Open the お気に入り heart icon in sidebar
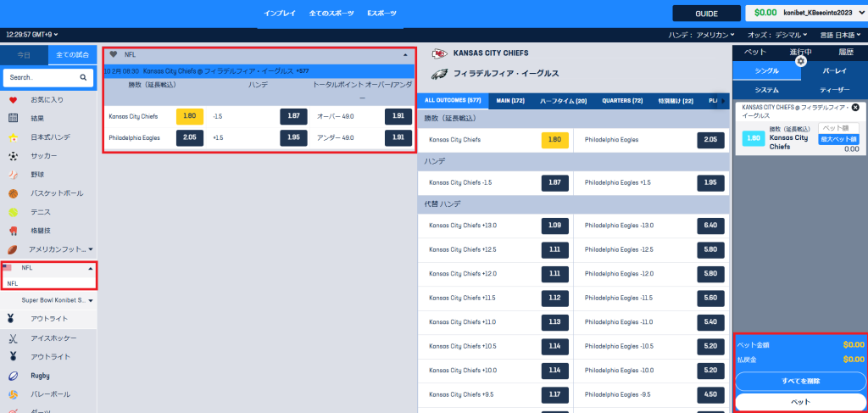The height and width of the screenshot is (413, 868). pyautogui.click(x=14, y=100)
